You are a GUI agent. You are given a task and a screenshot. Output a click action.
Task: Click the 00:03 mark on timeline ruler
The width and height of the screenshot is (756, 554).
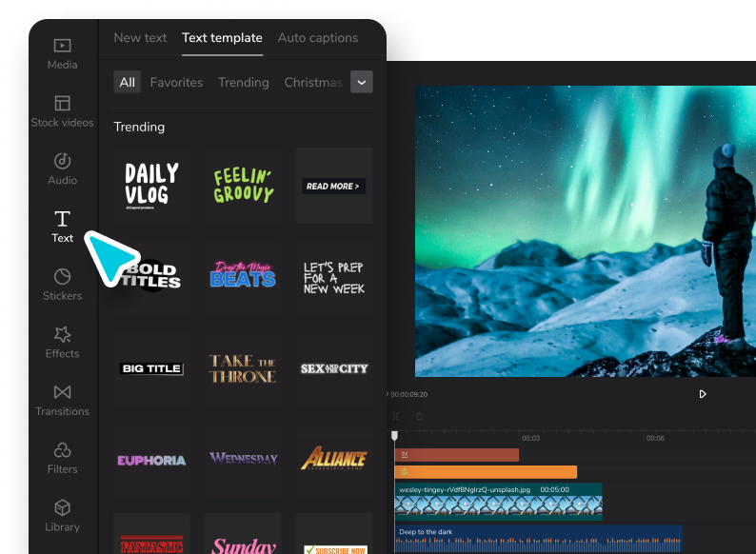coord(530,438)
